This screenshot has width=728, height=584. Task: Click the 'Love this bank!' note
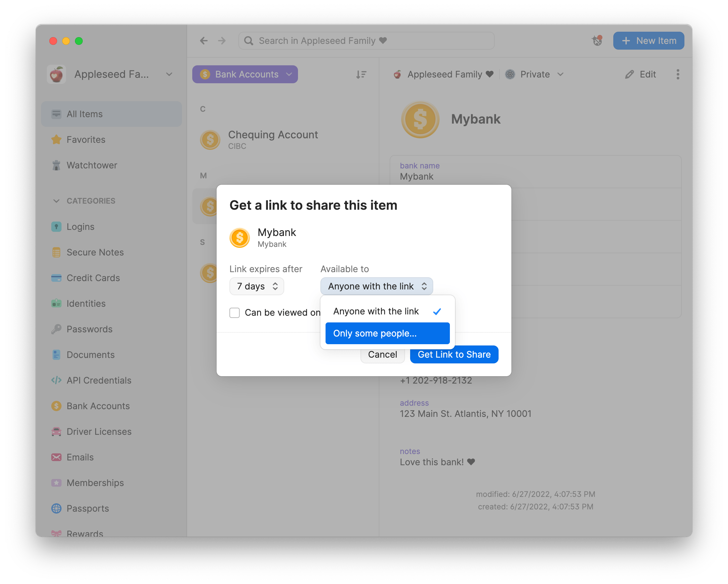point(437,462)
